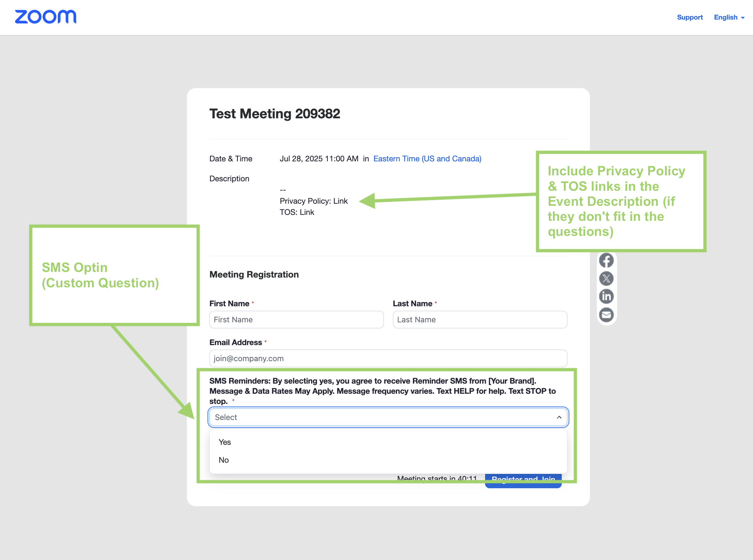The height and width of the screenshot is (560, 753).
Task: Share meeting on Facebook icon
Action: point(606,260)
